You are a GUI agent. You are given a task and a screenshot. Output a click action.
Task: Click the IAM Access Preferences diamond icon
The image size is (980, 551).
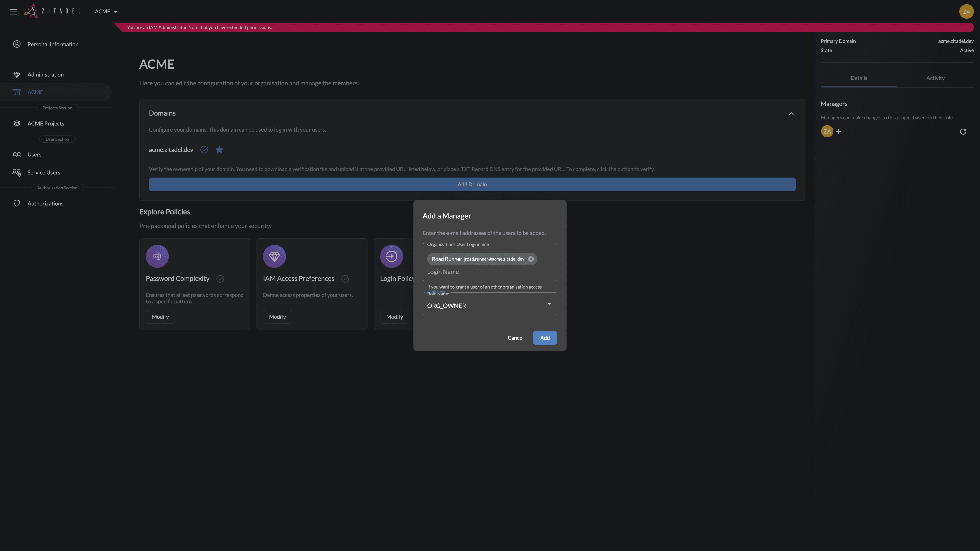[274, 256]
